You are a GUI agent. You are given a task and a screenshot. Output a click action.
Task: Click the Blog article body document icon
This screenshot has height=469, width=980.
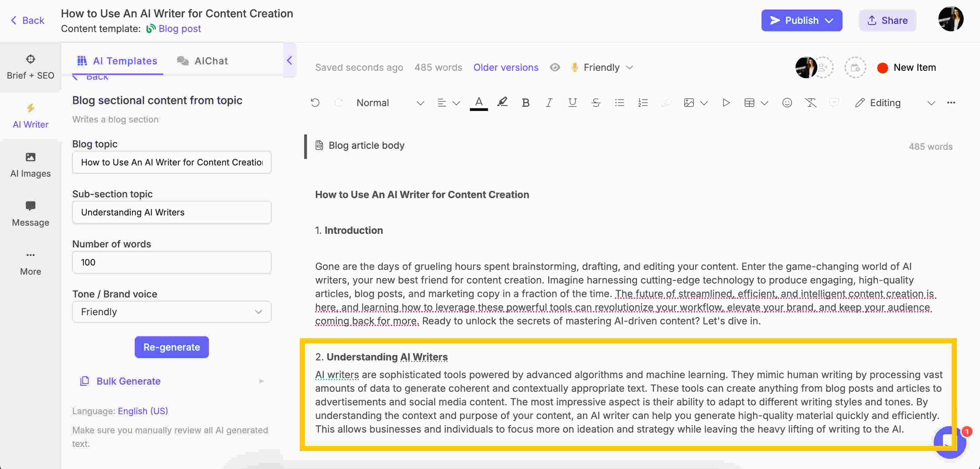coord(319,146)
